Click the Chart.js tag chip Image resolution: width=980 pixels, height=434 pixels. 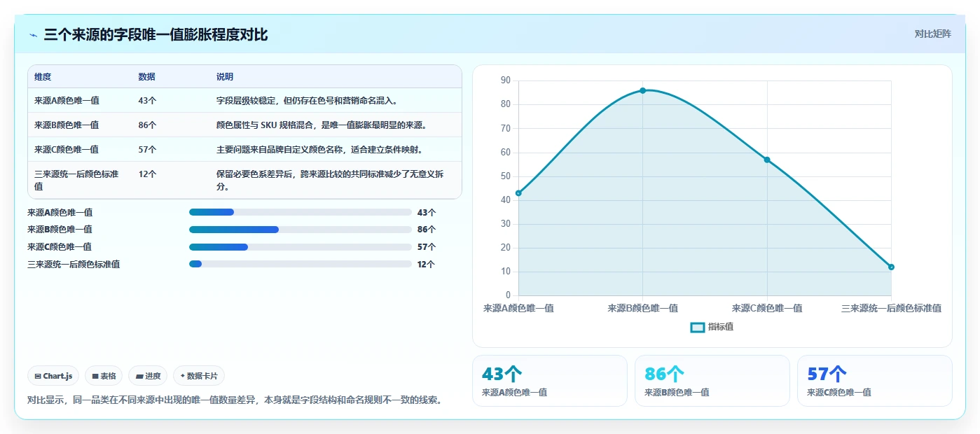point(53,376)
